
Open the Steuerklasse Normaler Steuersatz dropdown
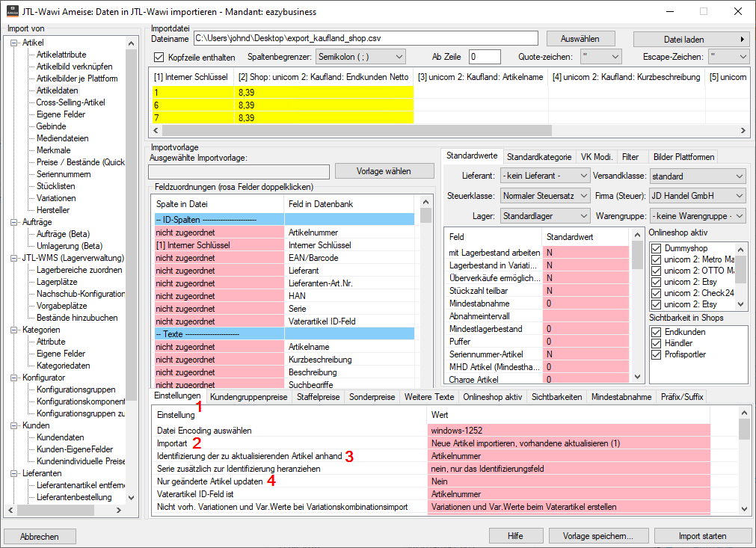545,196
